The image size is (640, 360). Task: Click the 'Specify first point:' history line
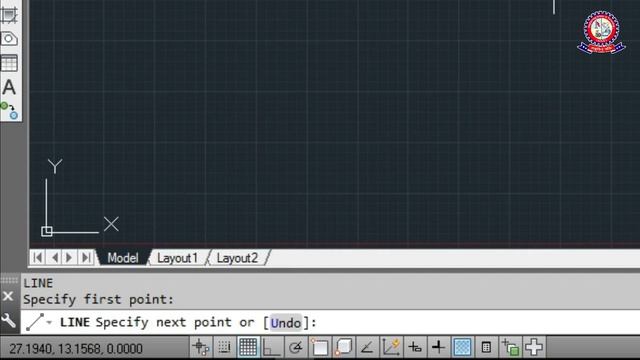pos(98,299)
